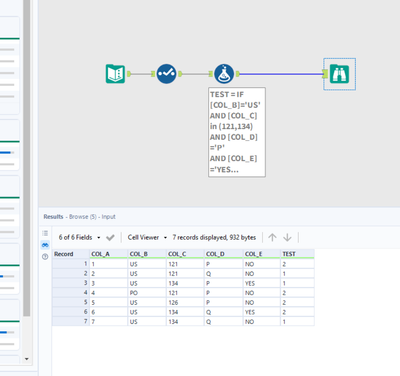Select the Input Data tool on canvas

[115, 74]
